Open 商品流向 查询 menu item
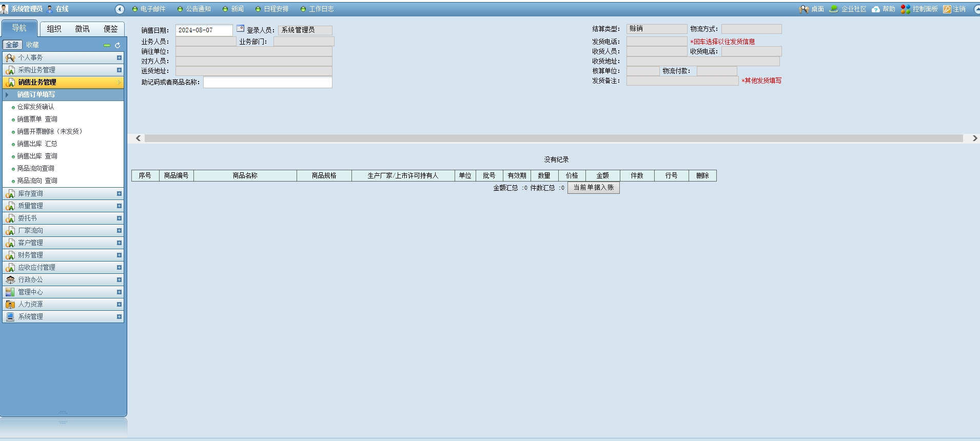This screenshot has height=441, width=980. (37, 181)
